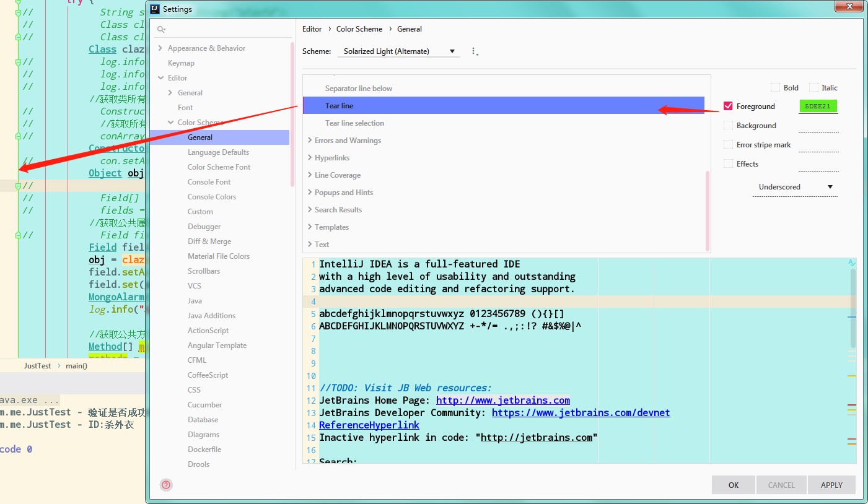The width and height of the screenshot is (868, 504).
Task: Select Console Colors in the settings tree
Action: pos(211,197)
